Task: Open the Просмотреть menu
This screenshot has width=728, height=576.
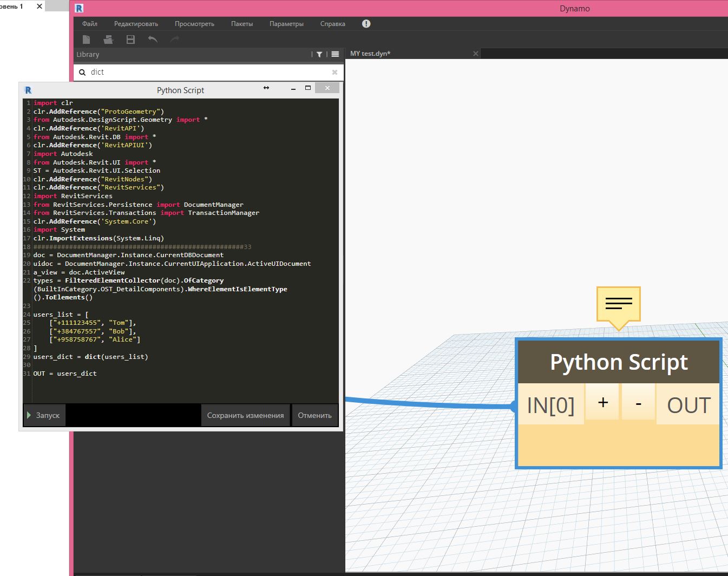Action: [x=194, y=24]
